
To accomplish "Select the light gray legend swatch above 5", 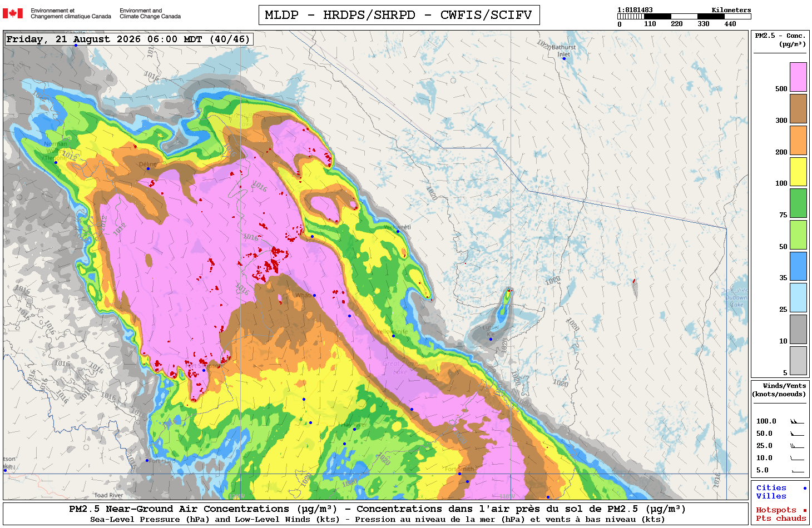I will (798, 361).
